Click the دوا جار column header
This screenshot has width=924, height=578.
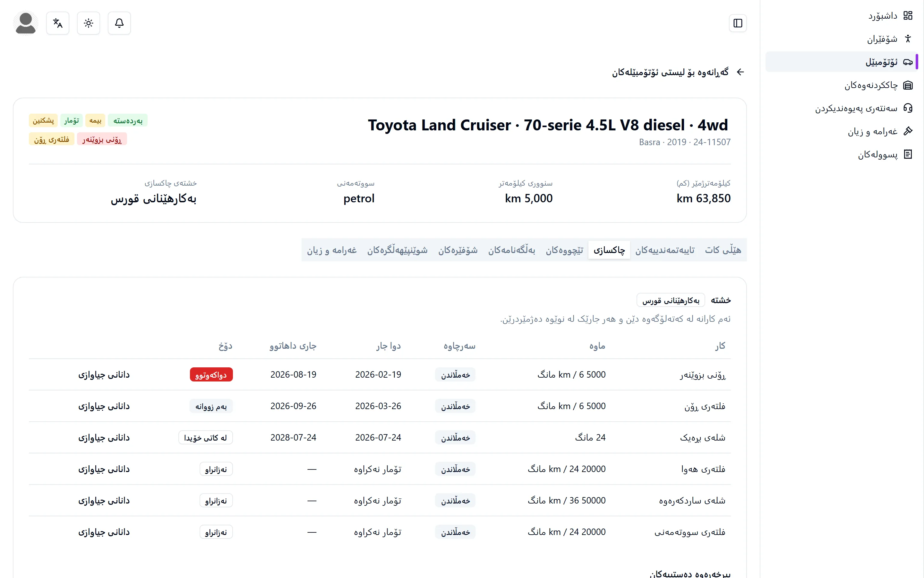coord(389,346)
